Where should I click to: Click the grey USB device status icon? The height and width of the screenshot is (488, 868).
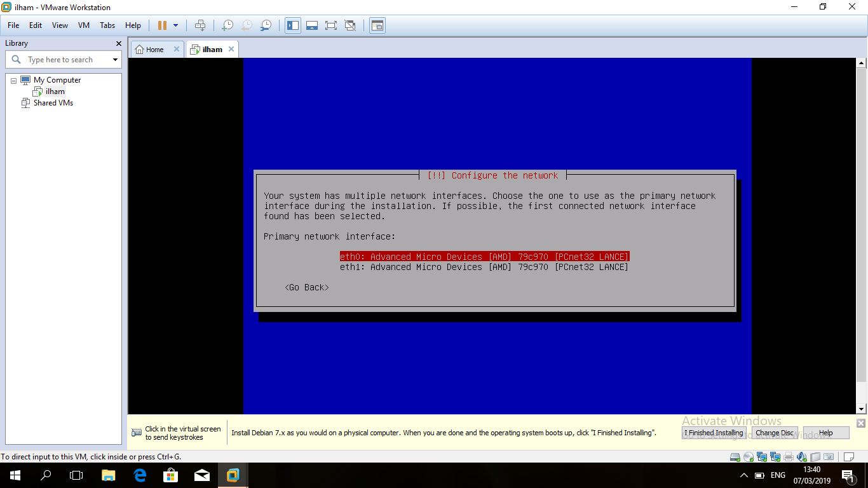[x=815, y=456]
